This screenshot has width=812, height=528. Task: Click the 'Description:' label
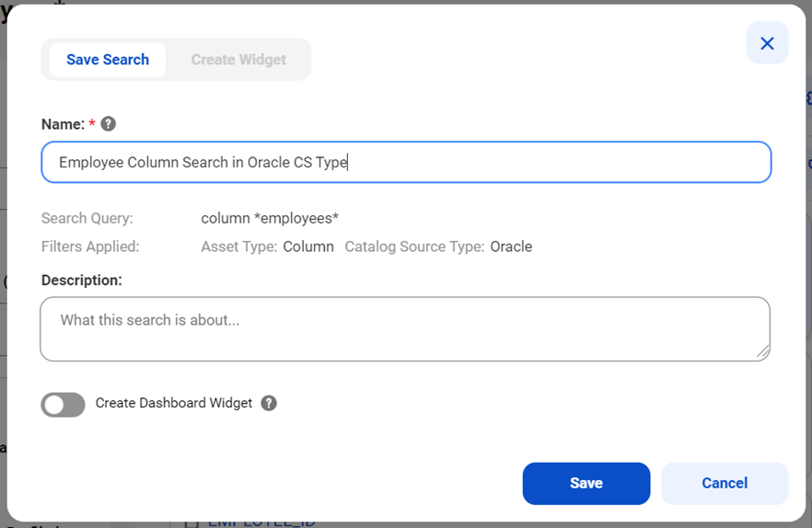click(x=82, y=280)
